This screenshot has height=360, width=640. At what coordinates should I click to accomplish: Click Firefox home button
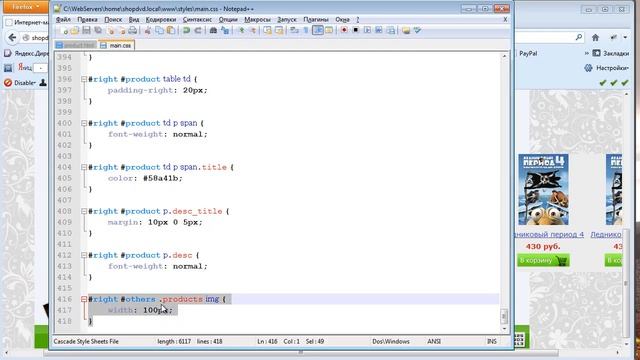click(596, 38)
